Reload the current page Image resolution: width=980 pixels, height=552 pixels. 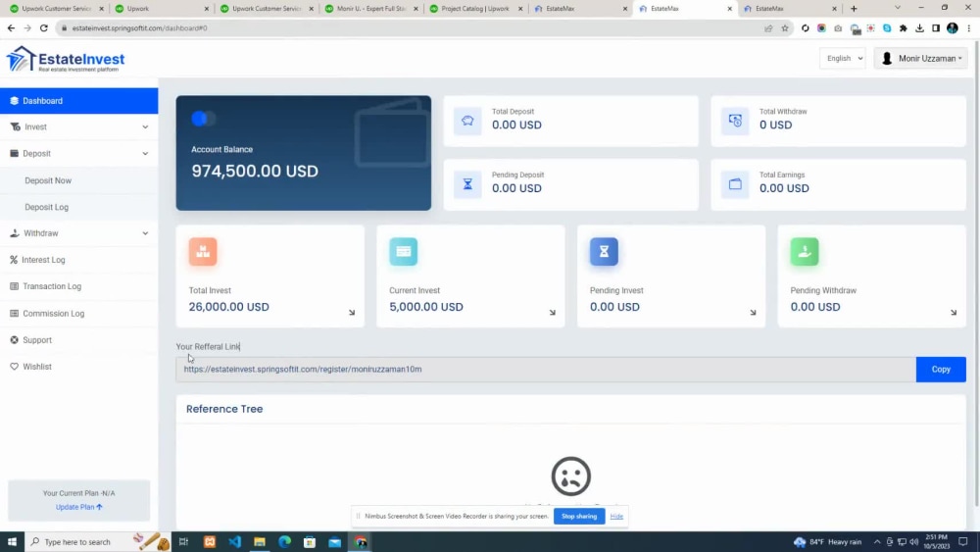tap(44, 28)
